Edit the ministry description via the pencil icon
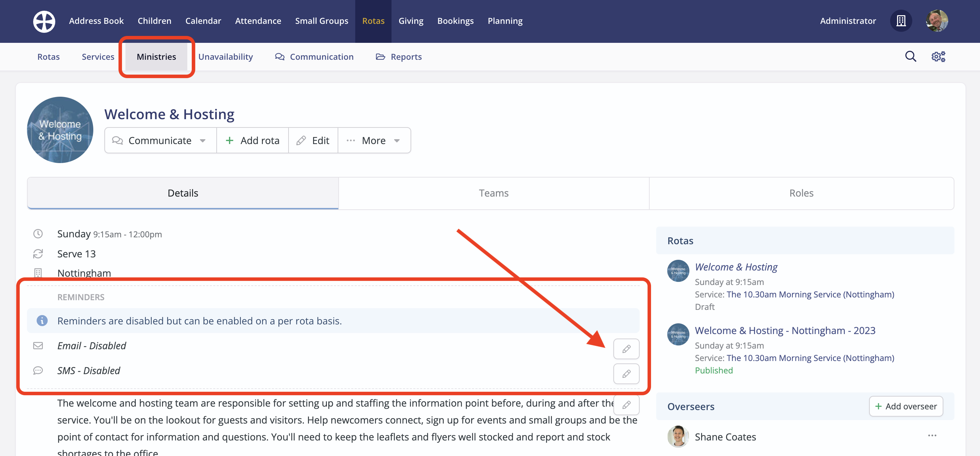 (x=626, y=405)
